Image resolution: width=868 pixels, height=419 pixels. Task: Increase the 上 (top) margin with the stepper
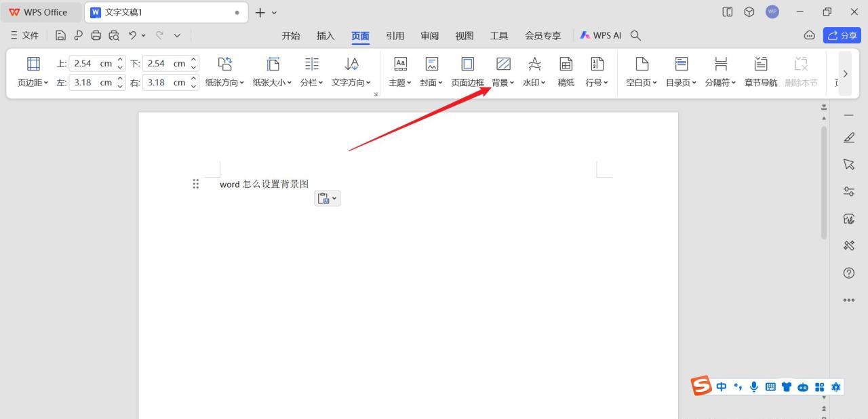pos(120,60)
